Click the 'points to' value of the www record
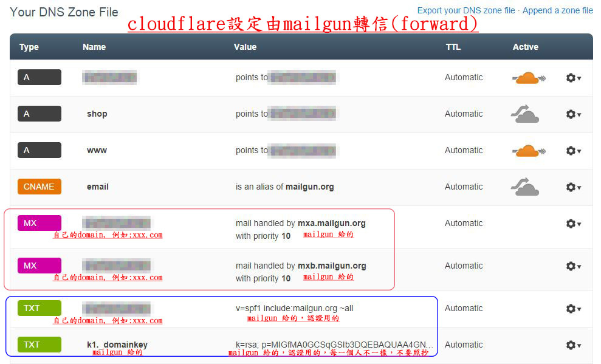 [x=286, y=150]
